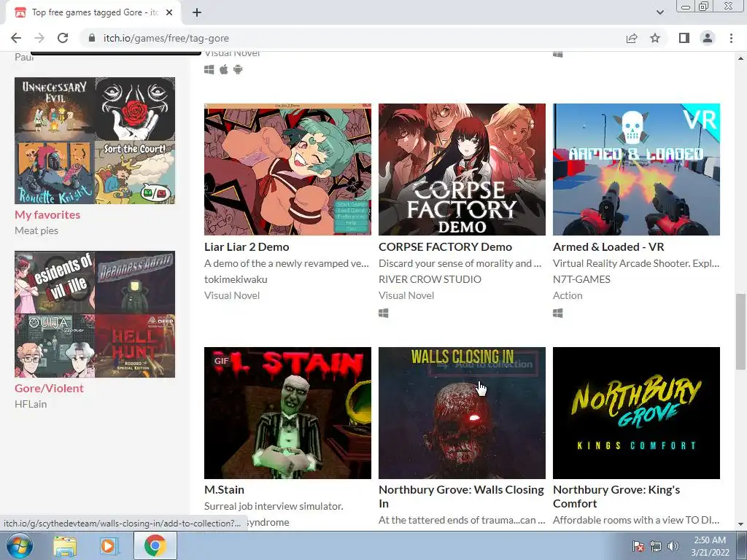Open Windows Explorer from taskbar
747x560 pixels.
[x=65, y=546]
